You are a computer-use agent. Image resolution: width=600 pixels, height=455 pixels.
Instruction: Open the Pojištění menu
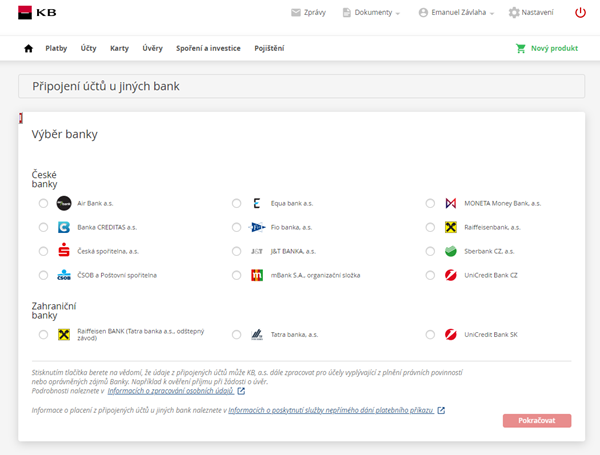pos(269,48)
